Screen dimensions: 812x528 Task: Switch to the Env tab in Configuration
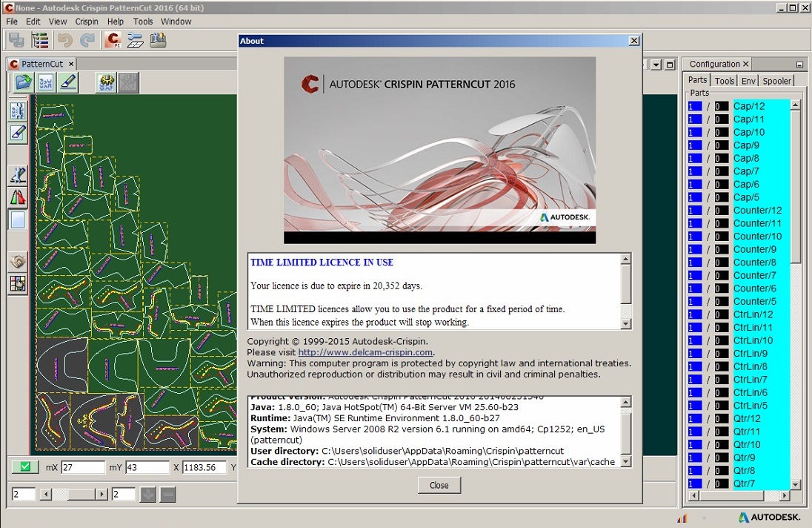pos(748,81)
